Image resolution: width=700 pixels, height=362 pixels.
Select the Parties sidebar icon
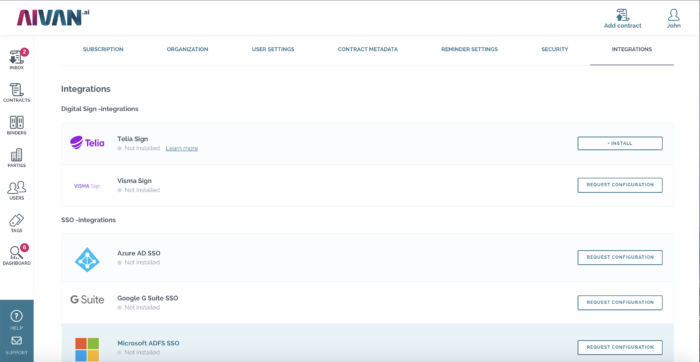point(17,158)
